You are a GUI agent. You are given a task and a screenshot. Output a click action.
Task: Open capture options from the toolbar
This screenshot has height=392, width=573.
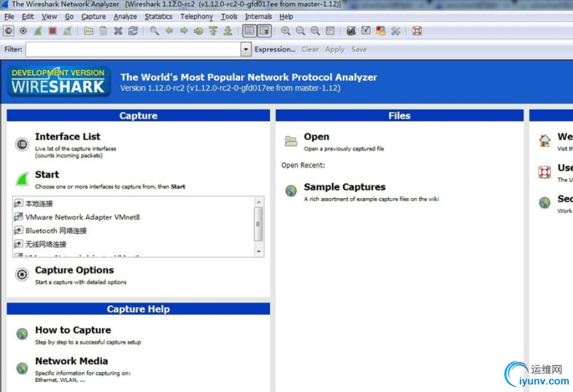[x=23, y=31]
